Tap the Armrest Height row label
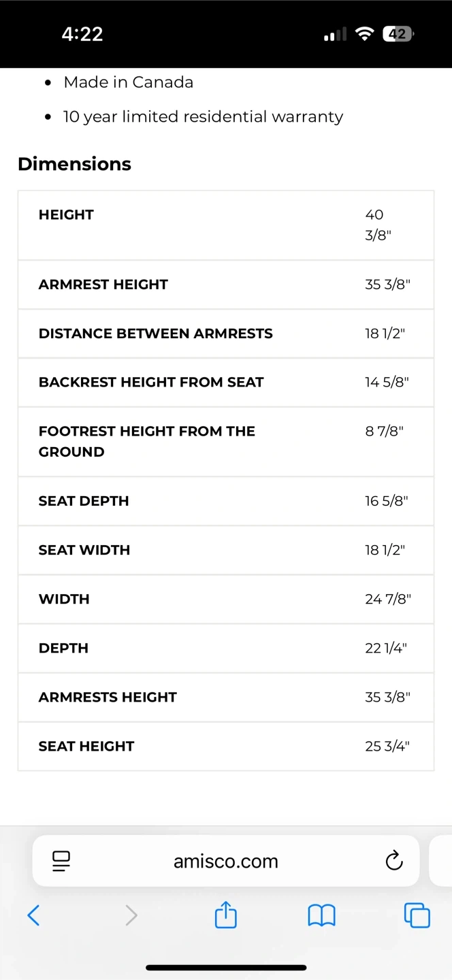Image resolution: width=452 pixels, height=980 pixels. tap(103, 284)
